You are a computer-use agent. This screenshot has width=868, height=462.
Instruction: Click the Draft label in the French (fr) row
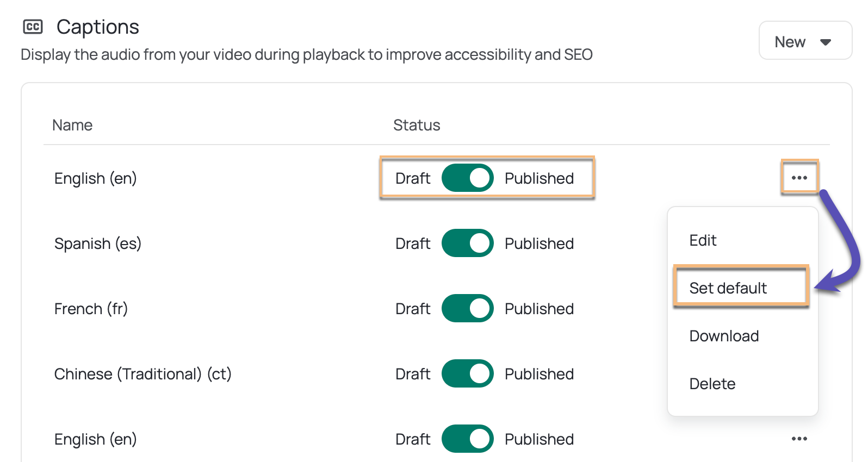pyautogui.click(x=413, y=309)
